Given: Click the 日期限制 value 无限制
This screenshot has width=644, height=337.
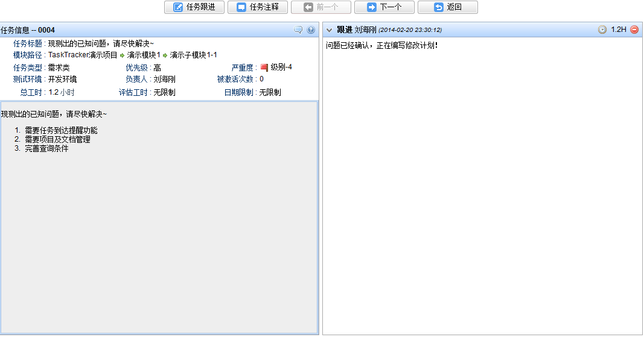Looking at the screenshot, I should 270,92.
